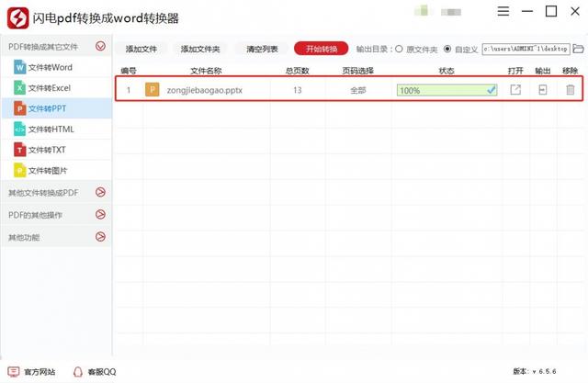
Task: Click the 输出 output folder icon in row
Action: tap(542, 90)
